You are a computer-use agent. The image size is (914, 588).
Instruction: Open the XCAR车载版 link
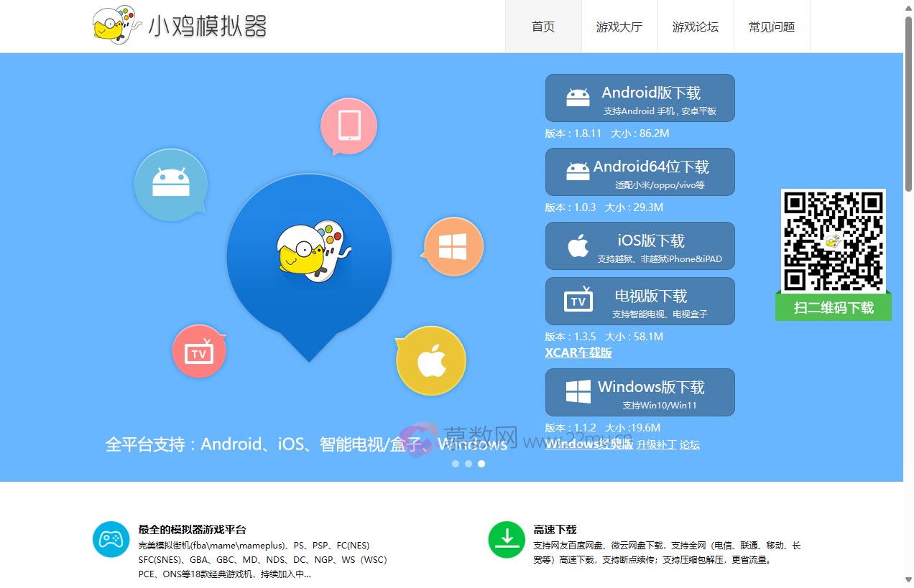point(578,353)
